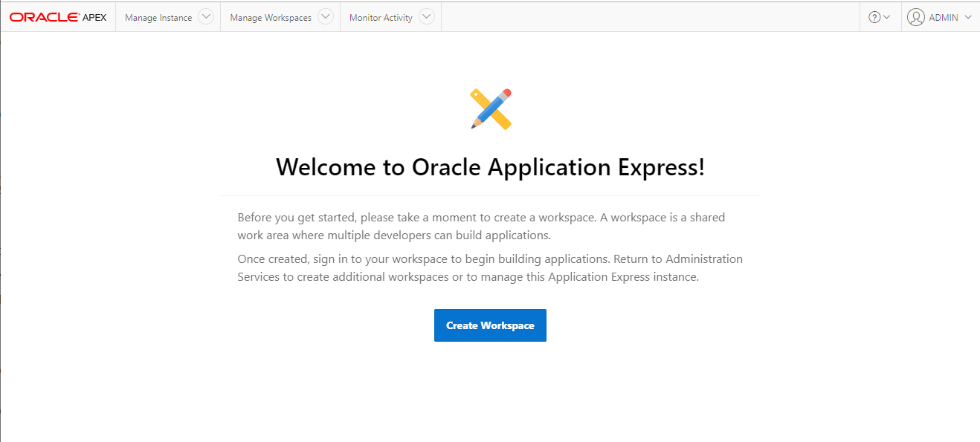
Task: Click the pencil and ruler icon
Action: [x=491, y=109]
